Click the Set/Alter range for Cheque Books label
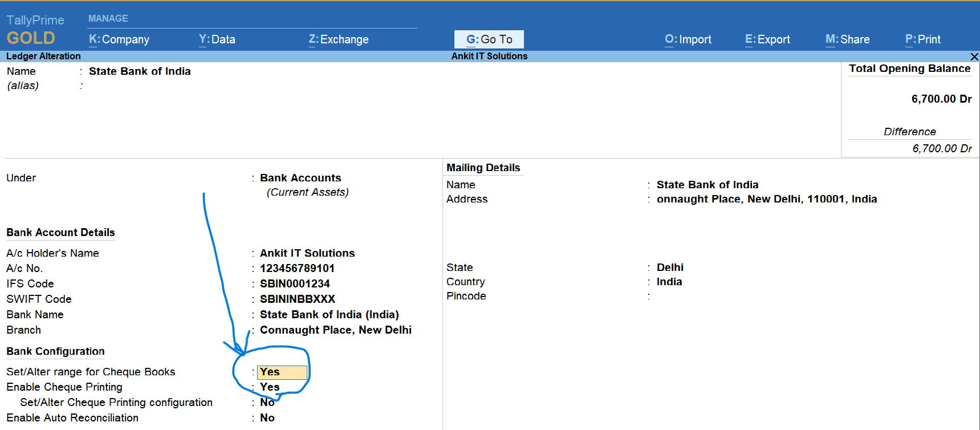The width and height of the screenshot is (980, 430). coord(91,372)
